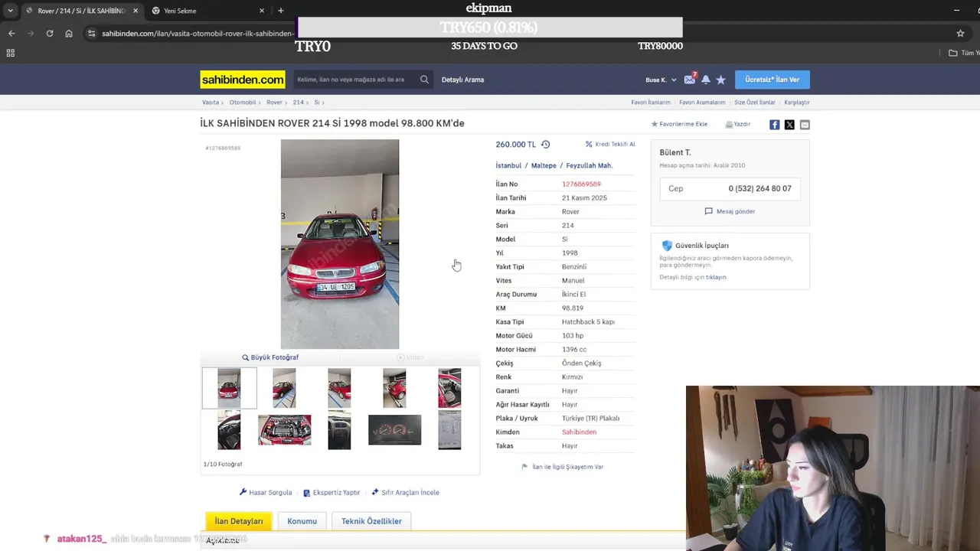Viewport: 980px width, 551px height.
Task: Share listing on X
Action: (789, 125)
